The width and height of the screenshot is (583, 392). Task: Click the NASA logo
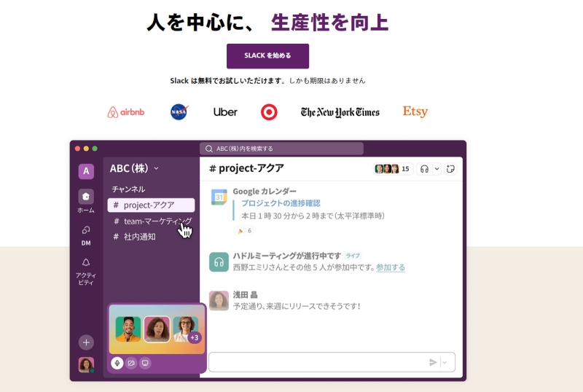point(179,111)
